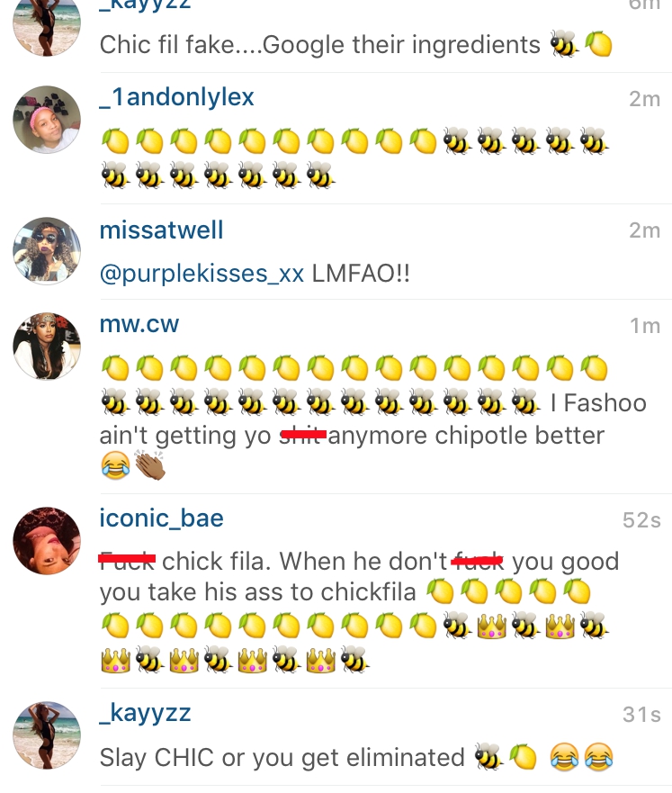Open the bottom _kayyzz username link
Screen dimensions: 672x793
(145, 714)
